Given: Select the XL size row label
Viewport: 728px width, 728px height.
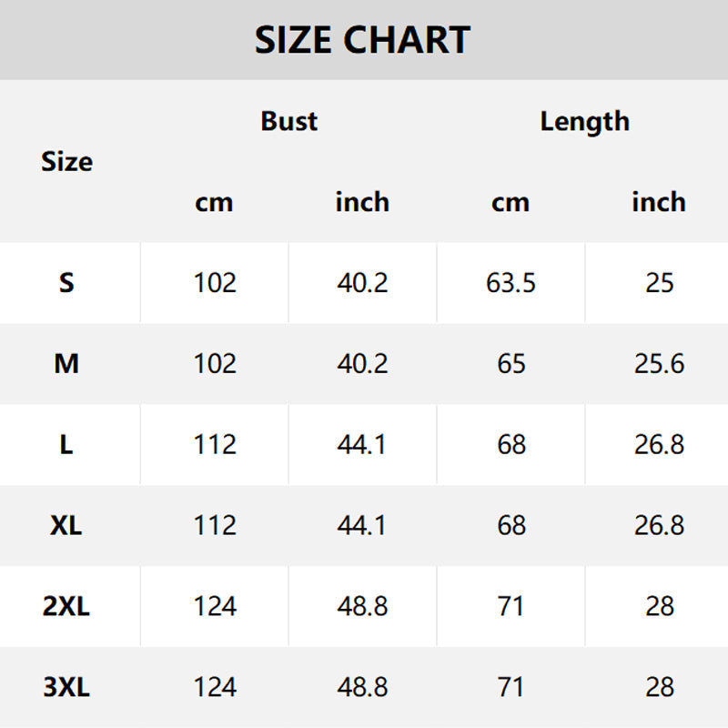Looking at the screenshot, I should (66, 525).
